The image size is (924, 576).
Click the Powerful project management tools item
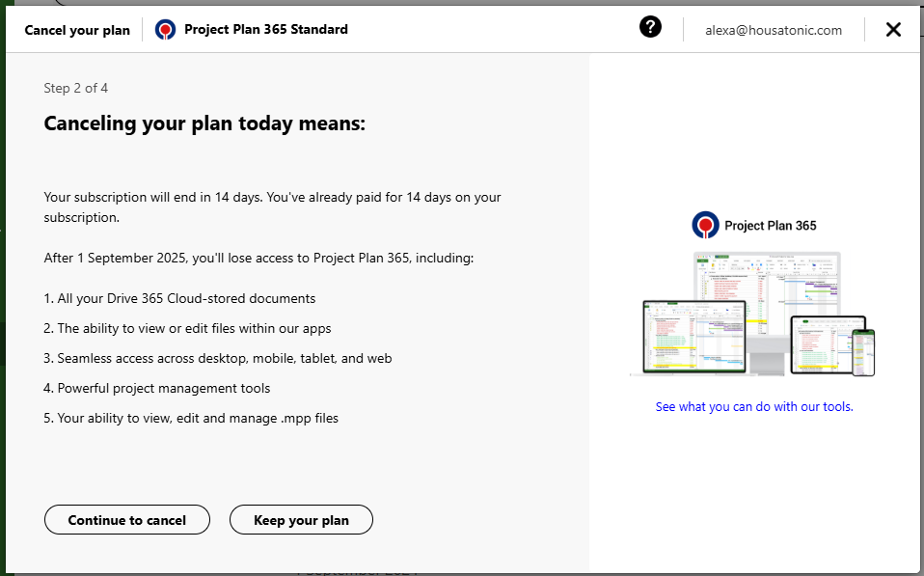pyautogui.click(x=157, y=389)
